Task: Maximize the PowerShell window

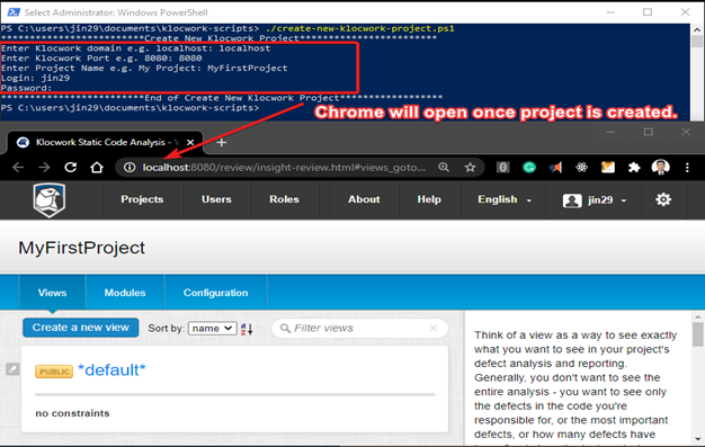Action: coord(647,12)
